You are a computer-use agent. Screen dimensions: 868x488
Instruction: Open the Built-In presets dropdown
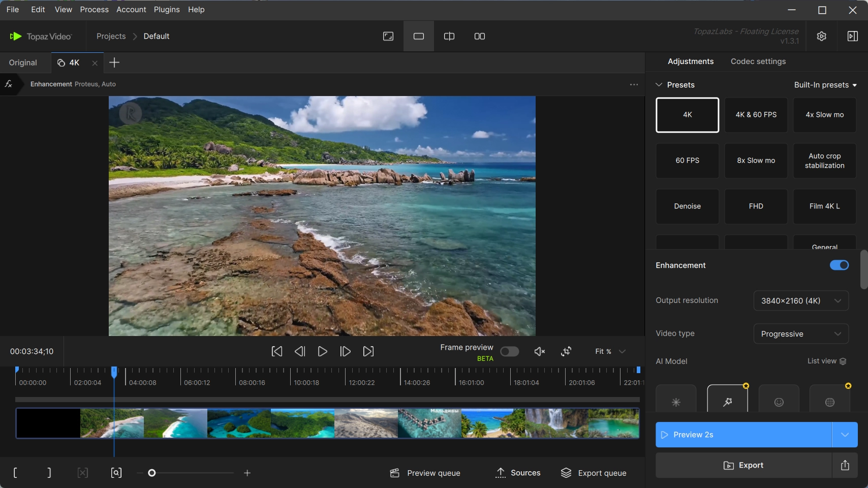(x=825, y=85)
